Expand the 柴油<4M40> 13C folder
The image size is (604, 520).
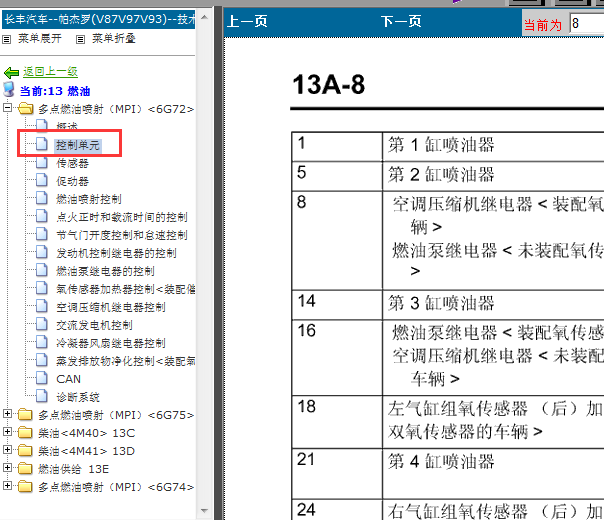click(7, 432)
